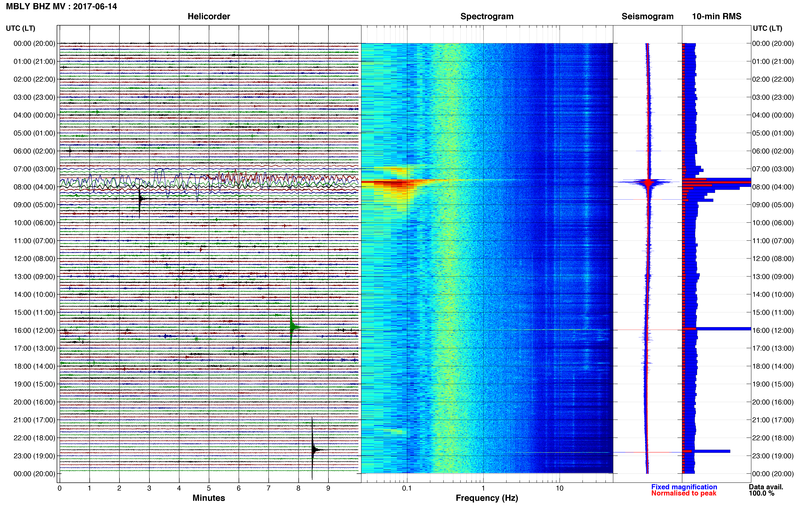Click the '100.0 %' data availability value
Viewport: 812px width, 508px height.
click(x=762, y=493)
